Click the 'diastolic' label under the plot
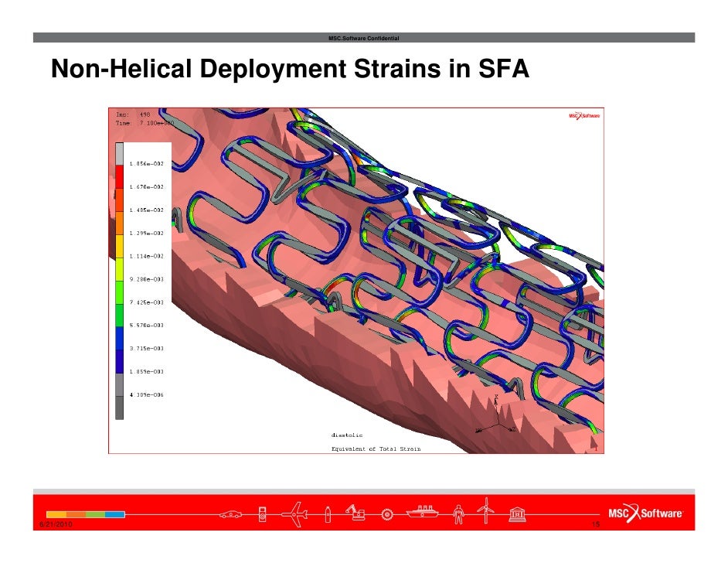 (x=347, y=435)
